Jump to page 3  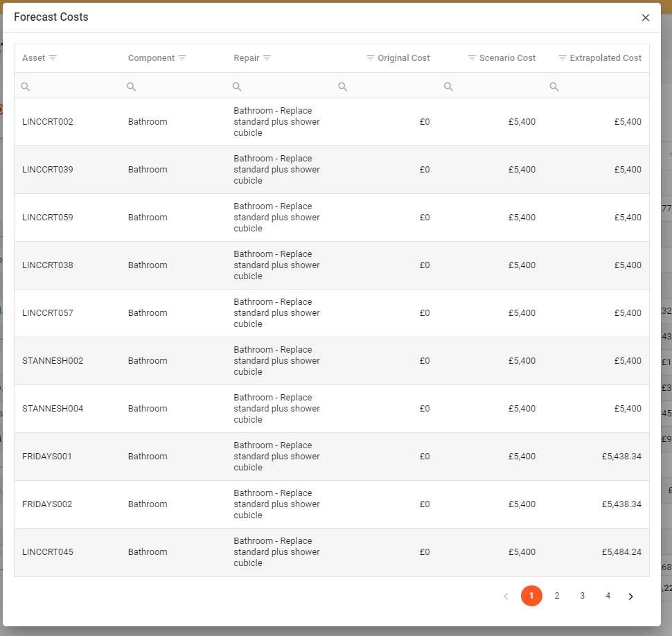[583, 596]
